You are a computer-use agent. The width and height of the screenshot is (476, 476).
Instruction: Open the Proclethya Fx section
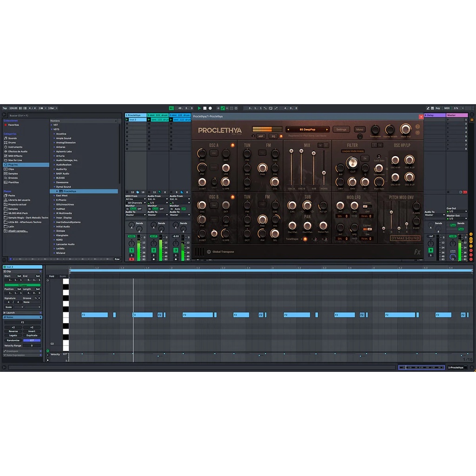(x=417, y=251)
